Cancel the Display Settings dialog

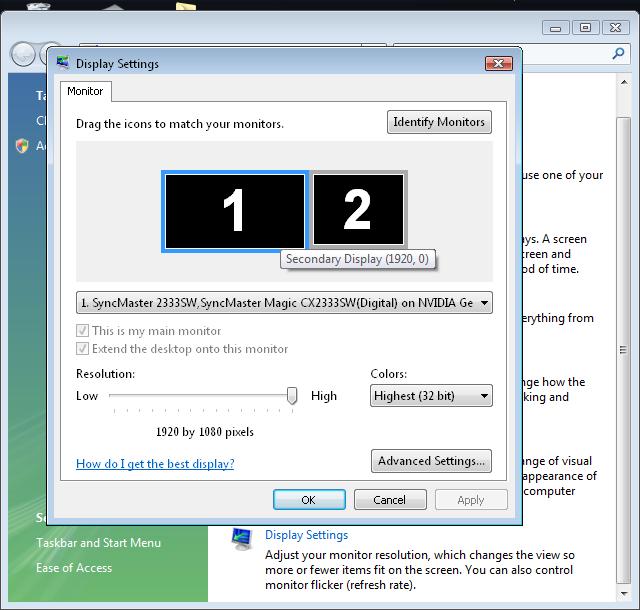click(x=390, y=500)
